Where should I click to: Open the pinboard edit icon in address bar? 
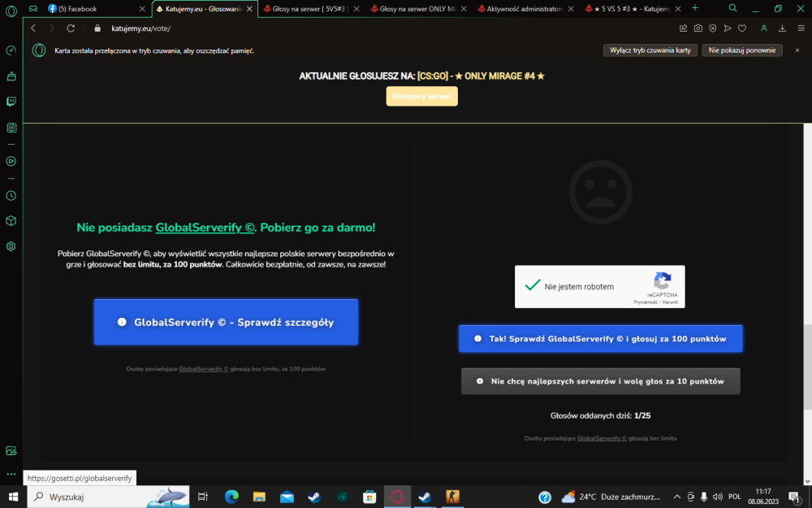[x=683, y=28]
